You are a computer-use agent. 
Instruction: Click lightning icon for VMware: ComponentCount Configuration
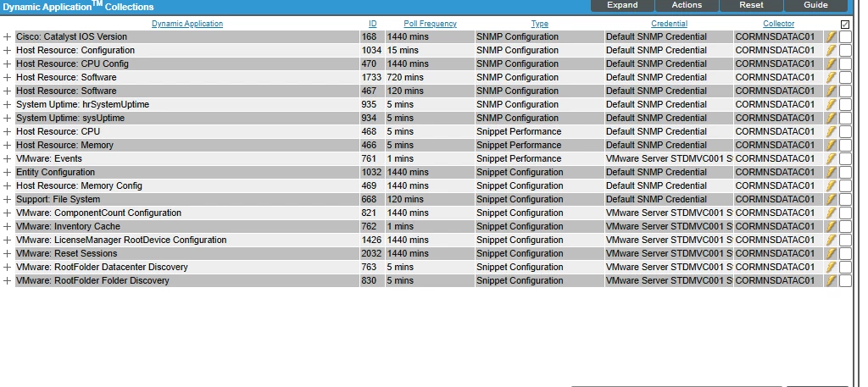(831, 213)
